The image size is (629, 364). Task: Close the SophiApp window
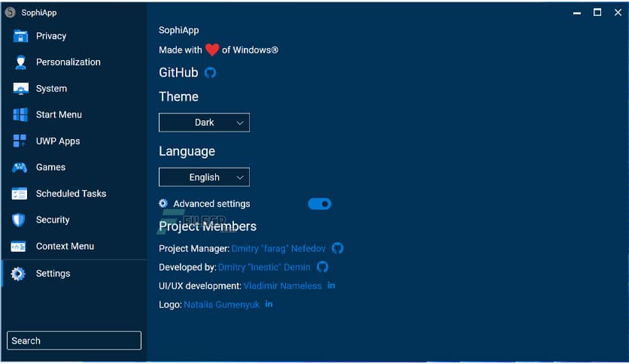tap(618, 13)
